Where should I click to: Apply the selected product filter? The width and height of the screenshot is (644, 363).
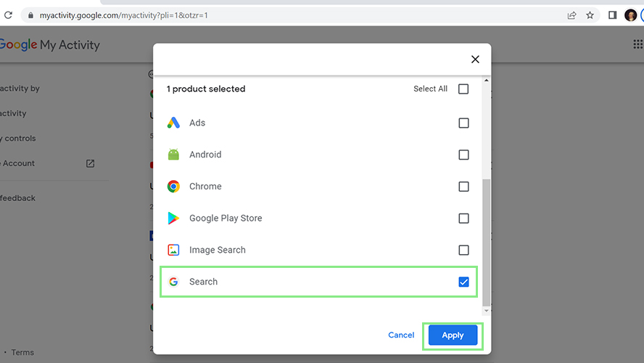(x=453, y=335)
